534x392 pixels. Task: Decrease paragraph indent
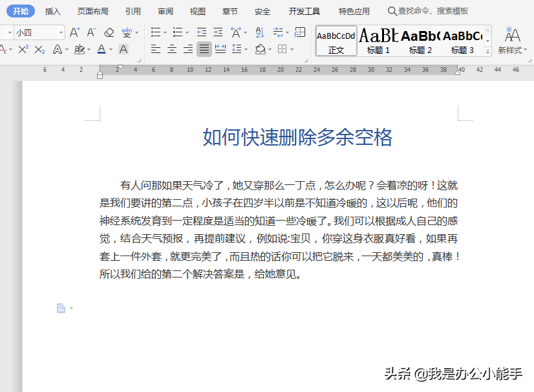tap(202, 32)
